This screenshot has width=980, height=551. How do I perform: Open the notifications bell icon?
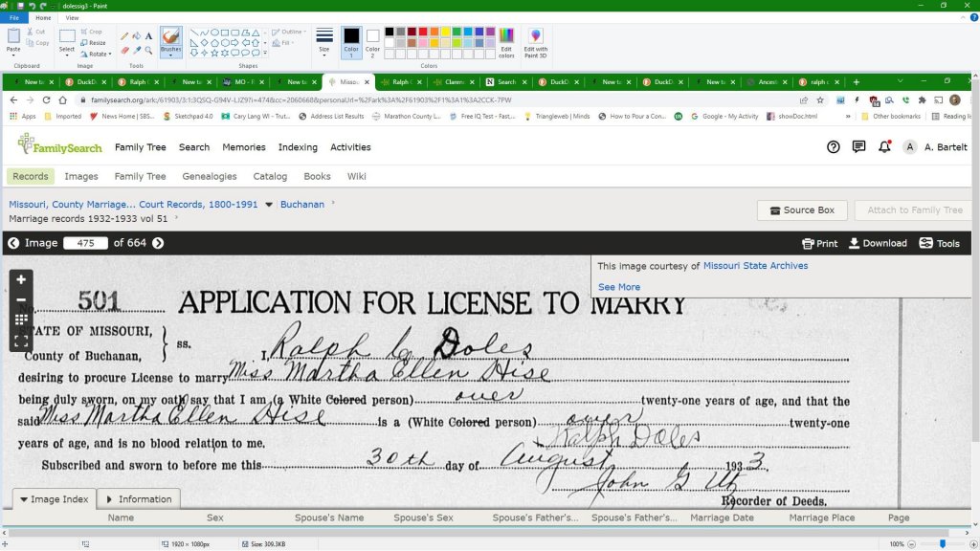(x=884, y=147)
